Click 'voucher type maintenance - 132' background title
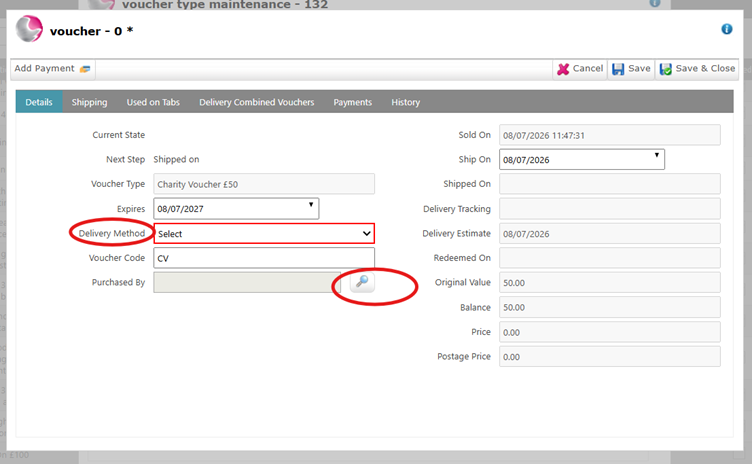 click(x=225, y=5)
